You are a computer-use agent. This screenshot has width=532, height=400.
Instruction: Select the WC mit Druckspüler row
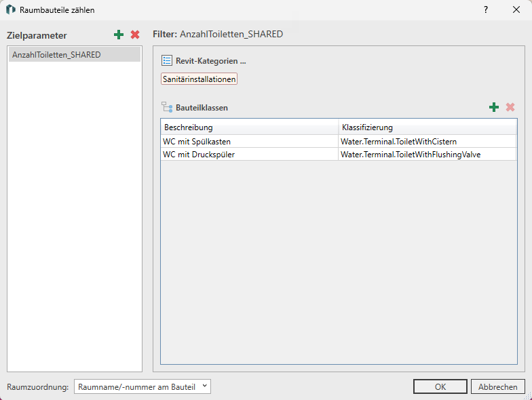339,155
